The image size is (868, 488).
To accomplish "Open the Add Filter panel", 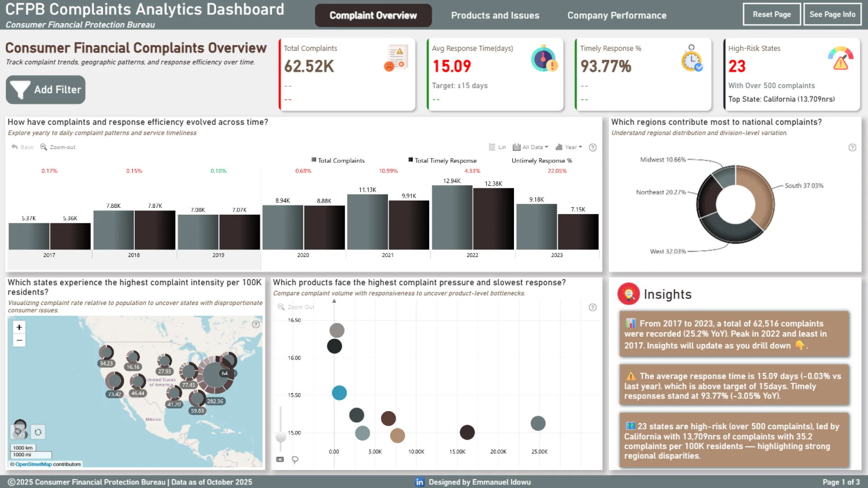I will (46, 90).
